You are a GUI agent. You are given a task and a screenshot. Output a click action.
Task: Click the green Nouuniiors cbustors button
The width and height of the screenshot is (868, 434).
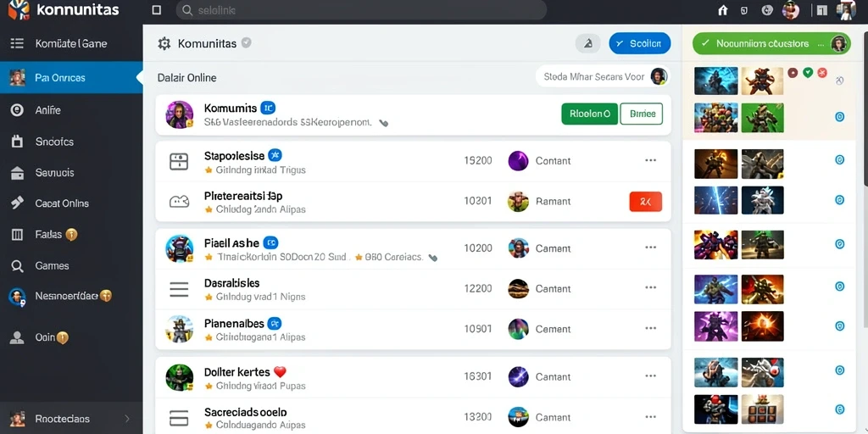click(771, 43)
